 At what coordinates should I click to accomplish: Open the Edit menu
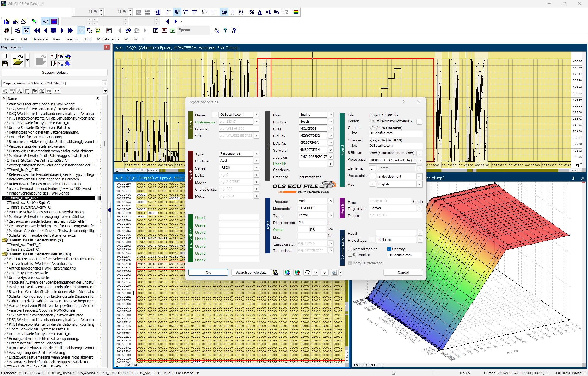pos(24,39)
